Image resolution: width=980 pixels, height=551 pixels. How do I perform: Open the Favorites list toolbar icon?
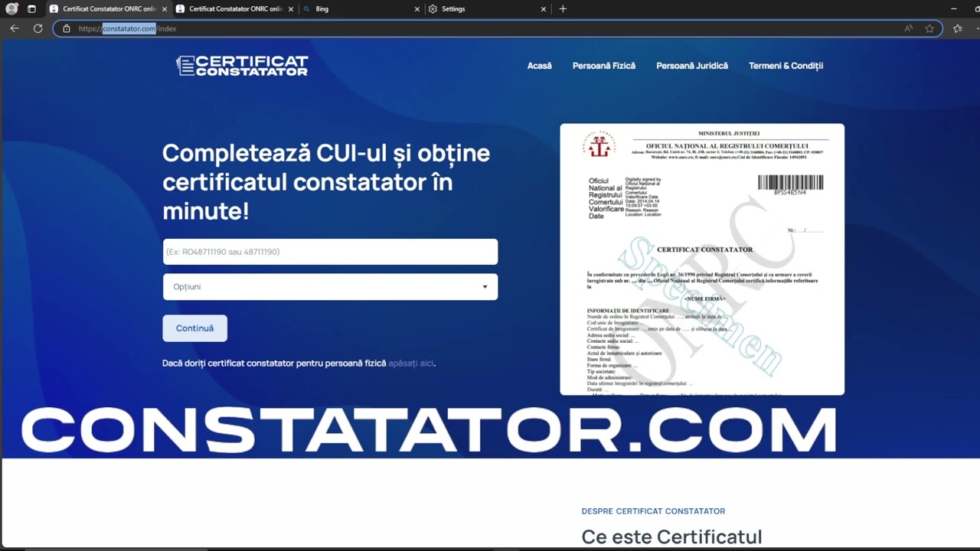958,28
